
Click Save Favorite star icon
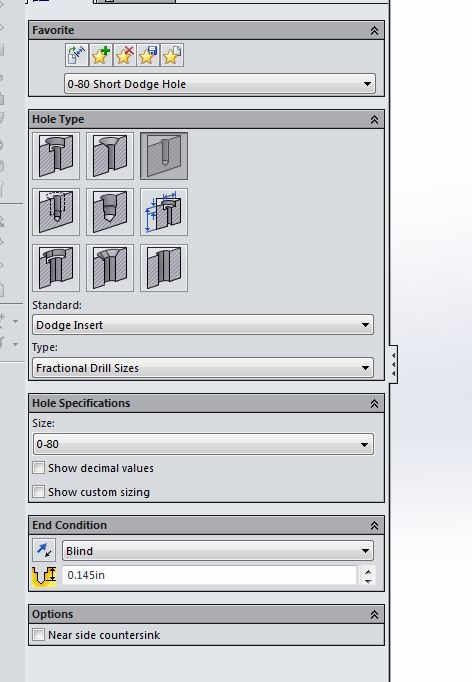[148, 55]
